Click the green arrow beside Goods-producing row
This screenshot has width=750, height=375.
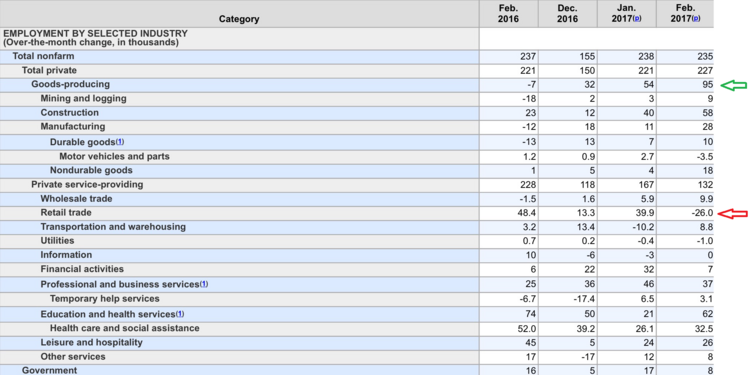click(x=733, y=85)
